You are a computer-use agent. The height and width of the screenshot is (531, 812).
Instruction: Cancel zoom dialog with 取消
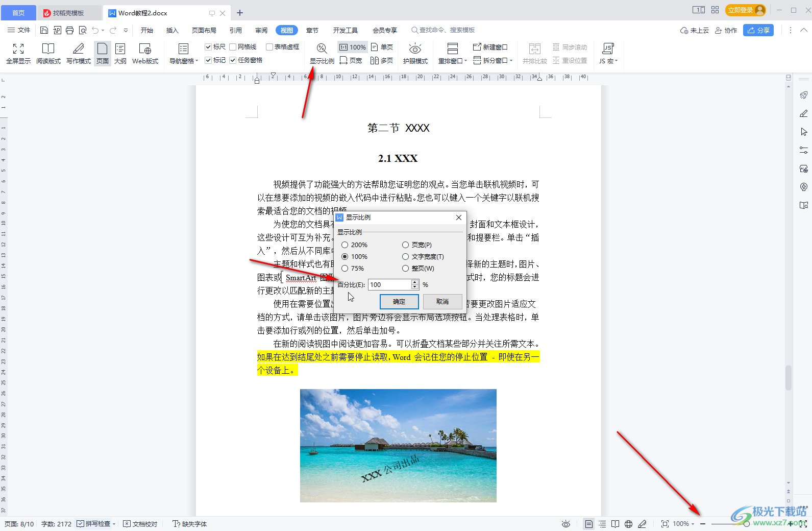pyautogui.click(x=442, y=302)
